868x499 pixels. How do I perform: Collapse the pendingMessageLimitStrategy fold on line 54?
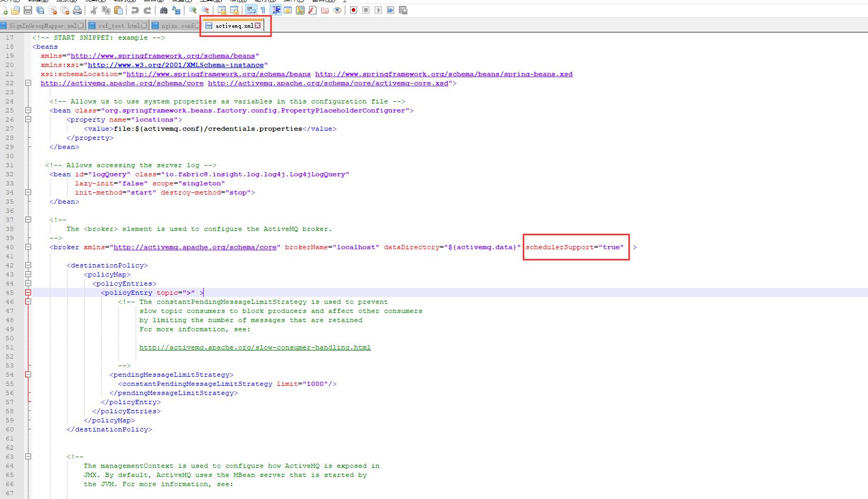[x=28, y=375]
